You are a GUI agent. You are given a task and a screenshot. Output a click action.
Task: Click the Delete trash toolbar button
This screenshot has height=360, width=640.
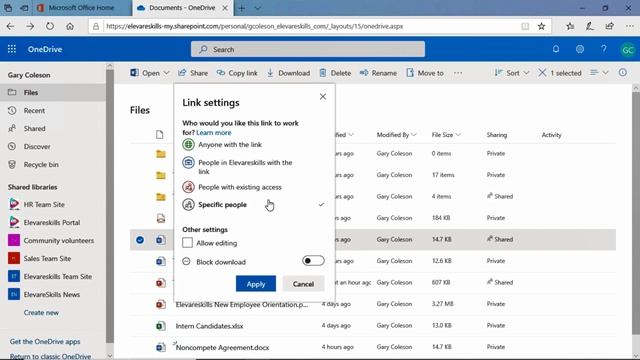click(x=335, y=73)
